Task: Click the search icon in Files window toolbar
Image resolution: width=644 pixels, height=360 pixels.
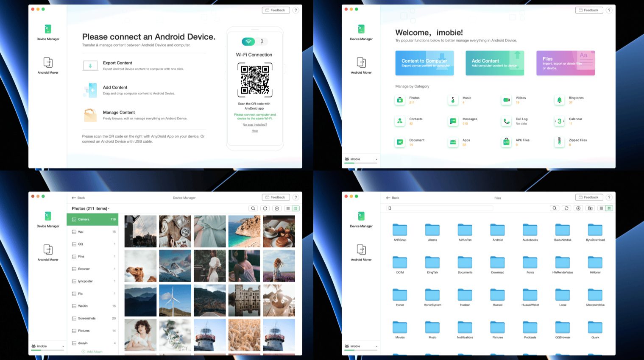Action: (555, 208)
